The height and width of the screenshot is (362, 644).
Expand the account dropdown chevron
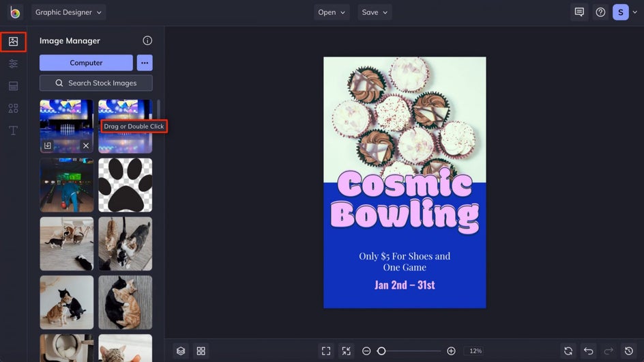pos(635,12)
